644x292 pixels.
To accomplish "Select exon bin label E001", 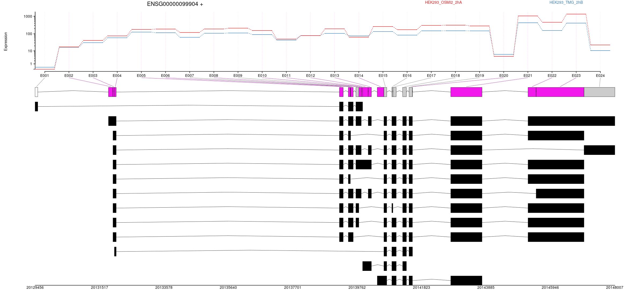I will coord(45,76).
